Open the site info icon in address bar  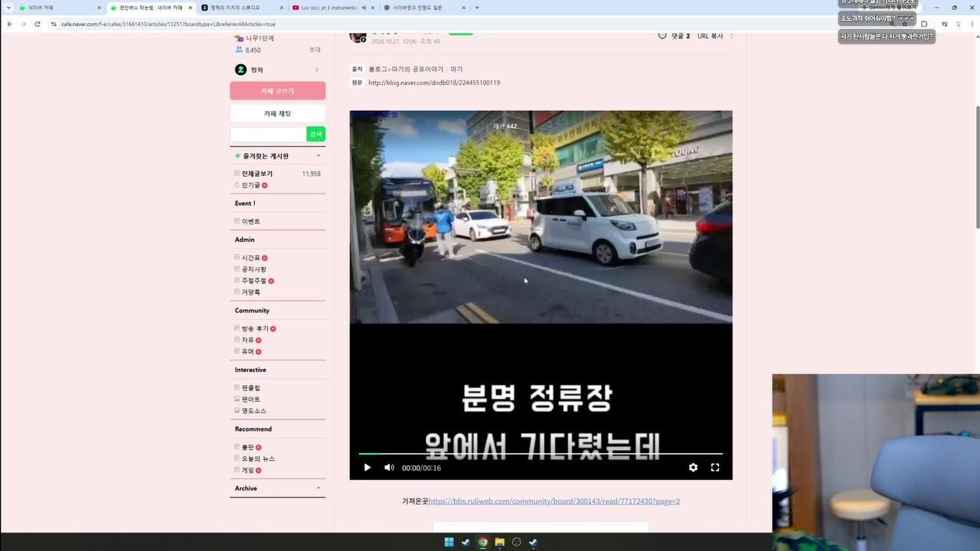coord(54,24)
